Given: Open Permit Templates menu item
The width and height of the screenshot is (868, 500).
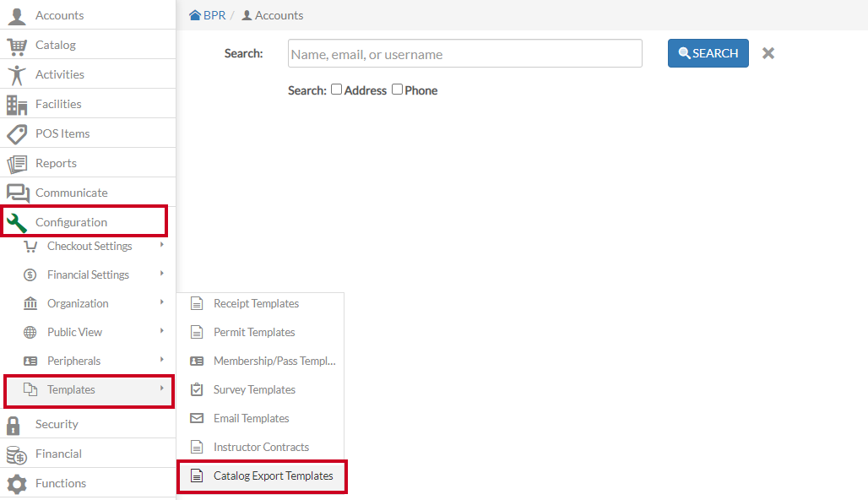Looking at the screenshot, I should 260,332.
